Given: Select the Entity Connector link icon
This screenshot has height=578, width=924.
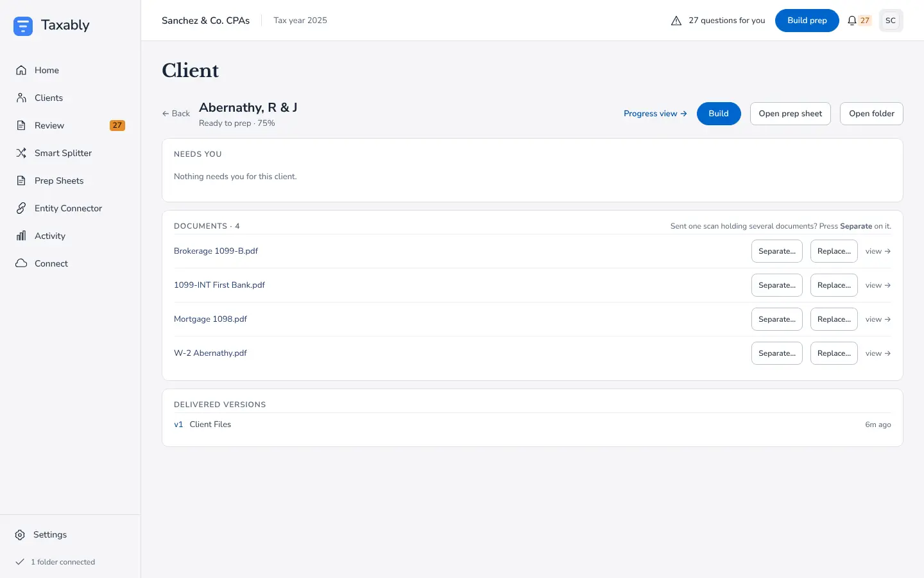Looking at the screenshot, I should tap(21, 208).
